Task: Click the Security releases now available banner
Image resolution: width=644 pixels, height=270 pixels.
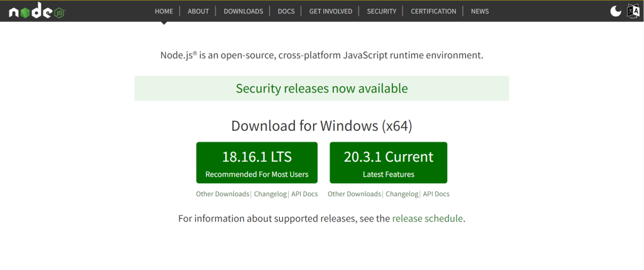Action: point(321,89)
